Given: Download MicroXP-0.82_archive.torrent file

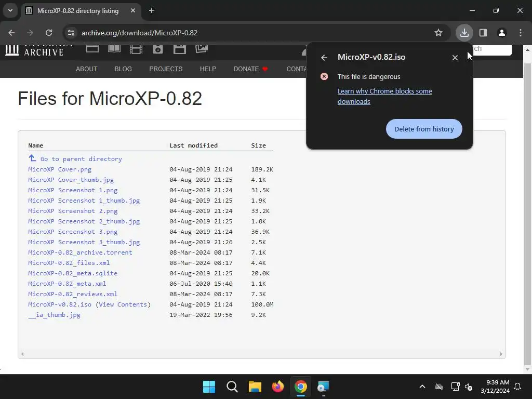Looking at the screenshot, I should click(x=80, y=252).
